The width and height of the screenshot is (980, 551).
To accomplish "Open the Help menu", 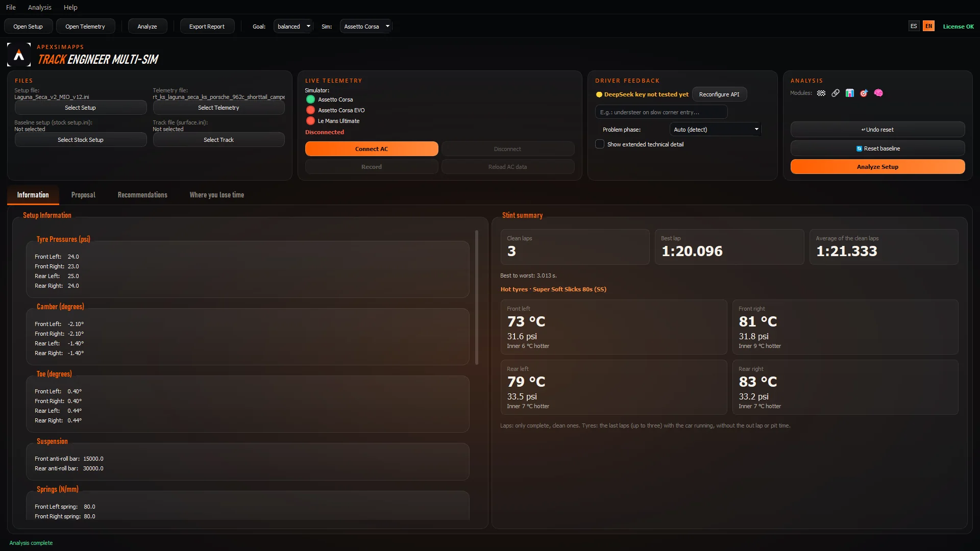I will click(x=70, y=7).
